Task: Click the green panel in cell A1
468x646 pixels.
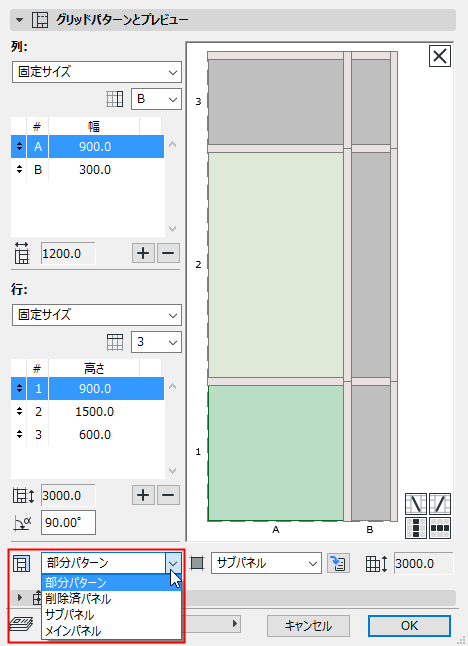Action: pyautogui.click(x=276, y=453)
